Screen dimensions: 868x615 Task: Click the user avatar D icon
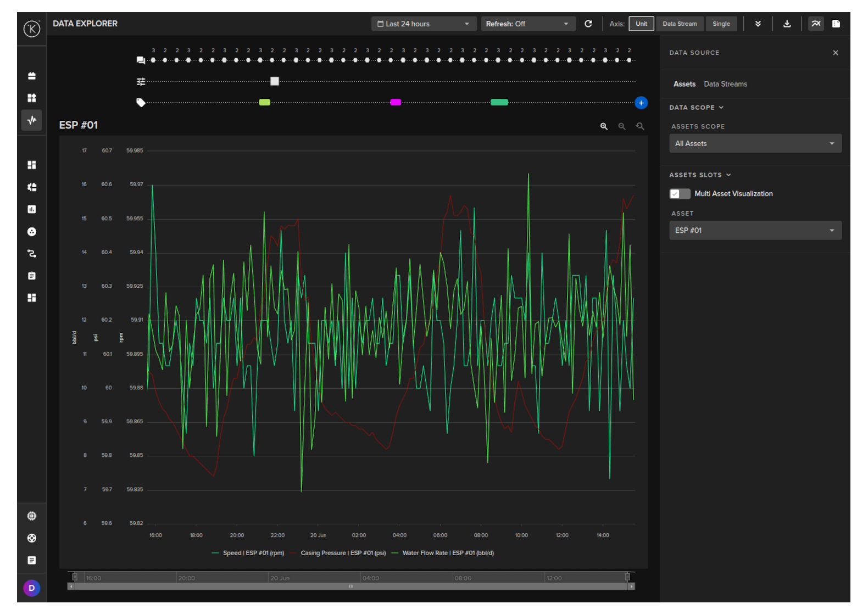pos(31,588)
